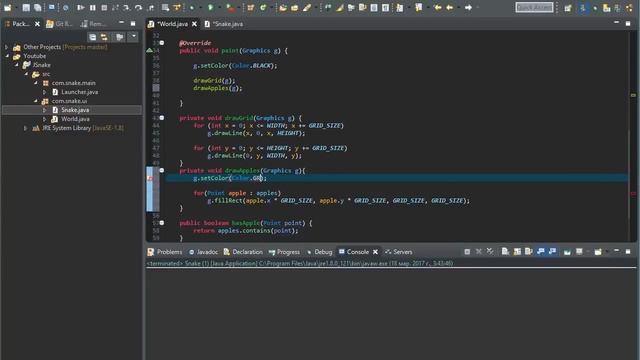Click the Step Over debug icon
The height and width of the screenshot is (360, 640).
(138, 7)
